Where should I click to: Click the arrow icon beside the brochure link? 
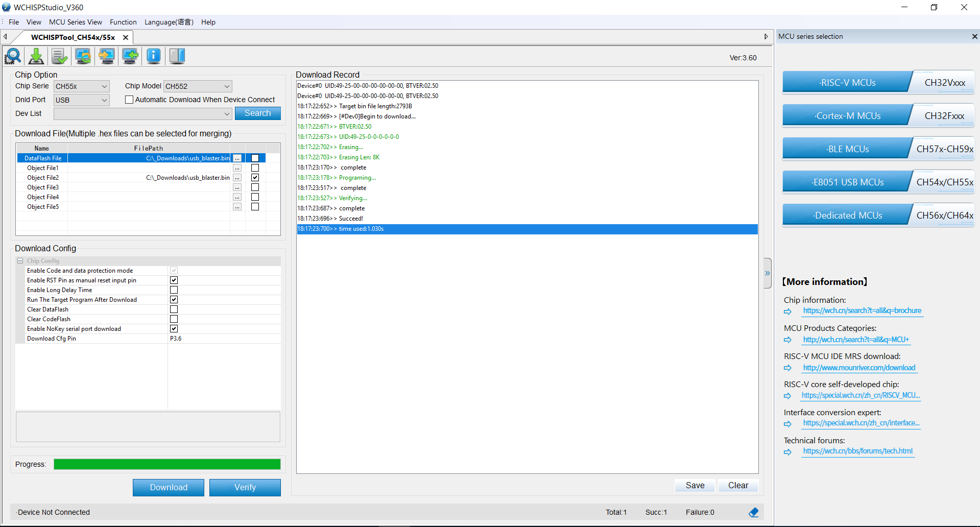(788, 312)
